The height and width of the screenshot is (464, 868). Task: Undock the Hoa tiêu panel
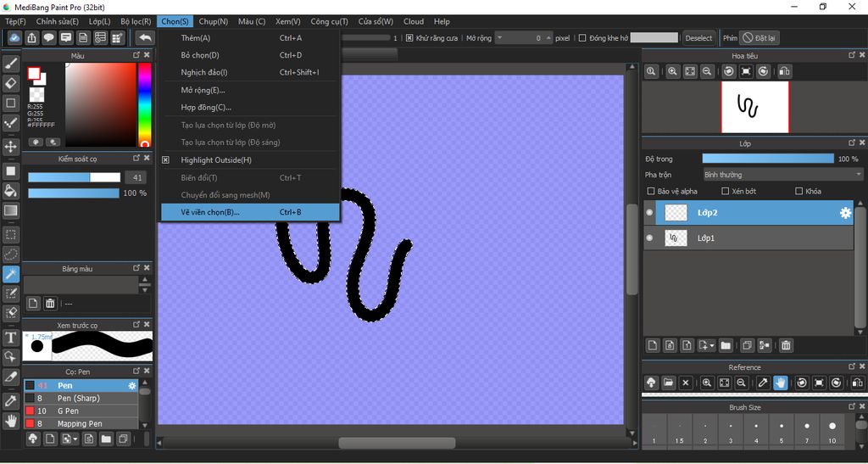tap(851, 55)
